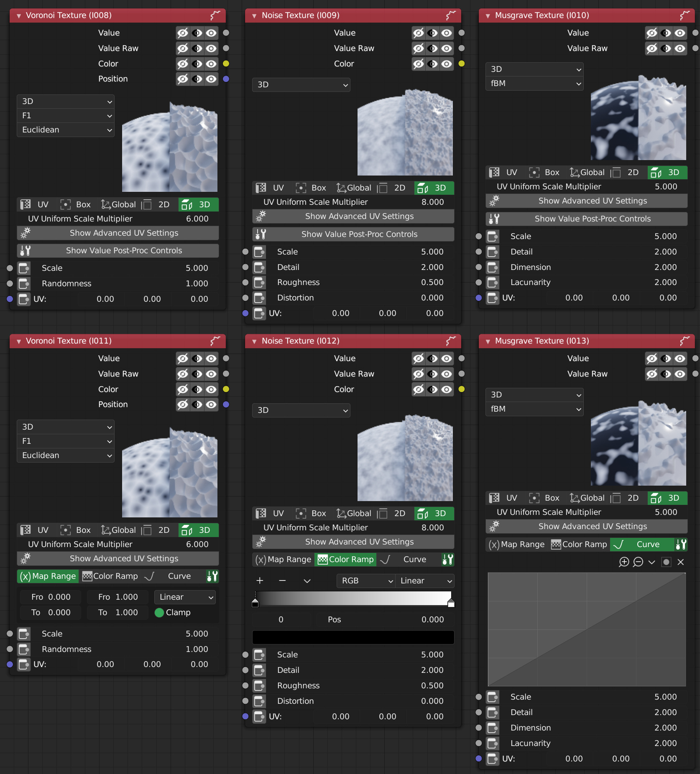Click the Scale socket icon in Voronoi Texture (I008)
Viewport: 700px width, 774px height.
(x=24, y=268)
